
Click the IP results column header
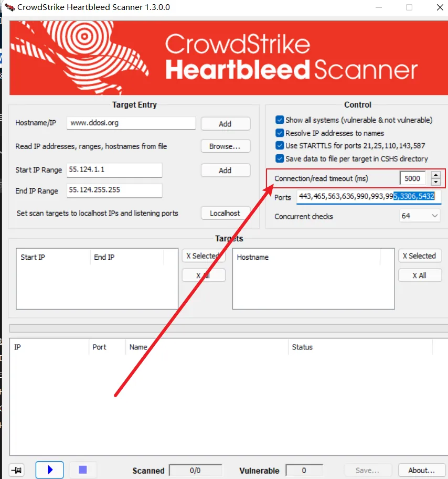(x=49, y=347)
